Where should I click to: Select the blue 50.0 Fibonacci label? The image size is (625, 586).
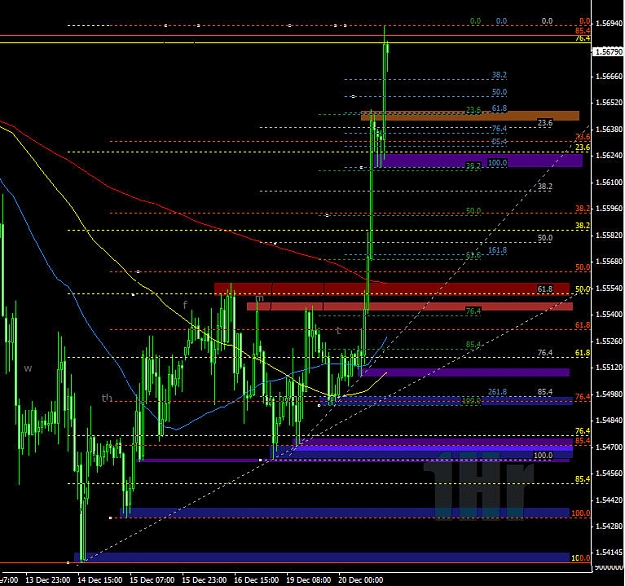click(x=499, y=92)
